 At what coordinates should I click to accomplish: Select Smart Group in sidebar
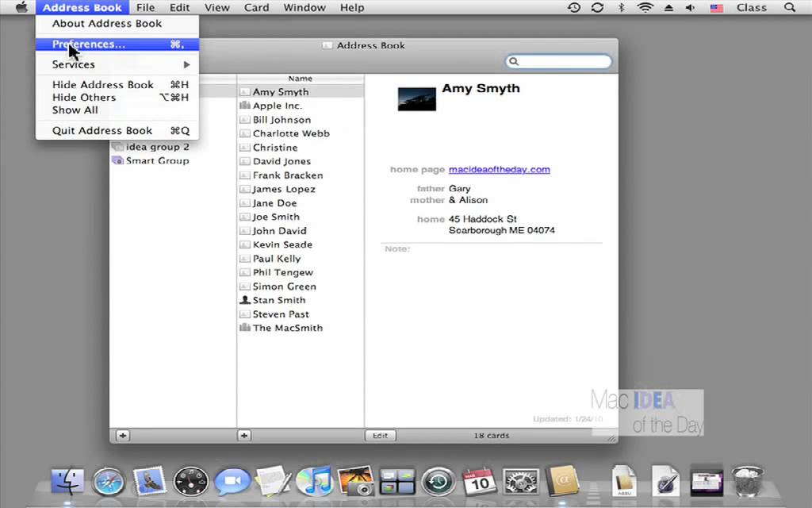(172, 160)
